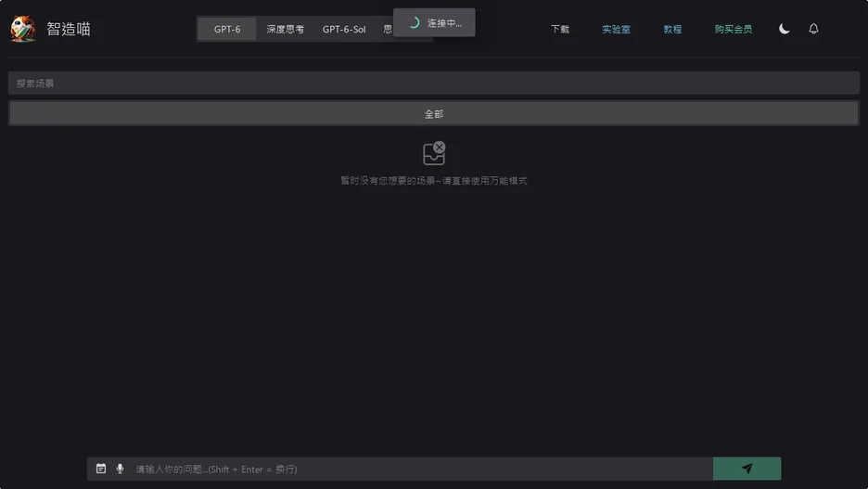Select the 全部 category button
868x489 pixels.
pyautogui.click(x=433, y=113)
